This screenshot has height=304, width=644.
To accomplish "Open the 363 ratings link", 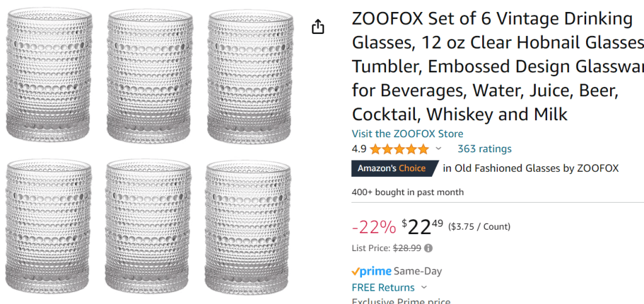I will tap(484, 149).
